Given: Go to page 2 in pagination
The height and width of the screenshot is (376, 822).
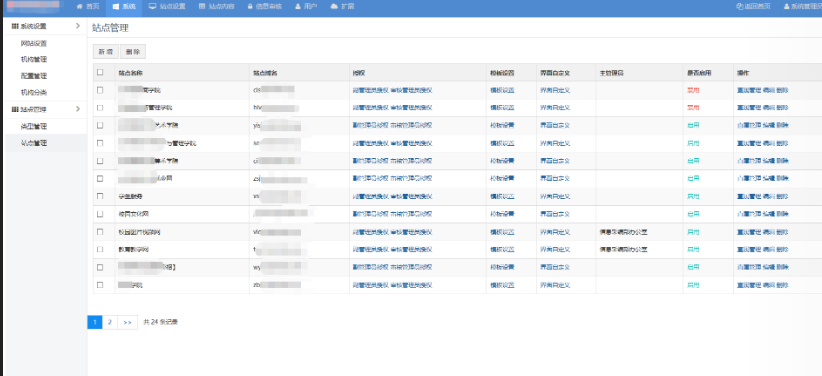Looking at the screenshot, I should click(x=110, y=322).
